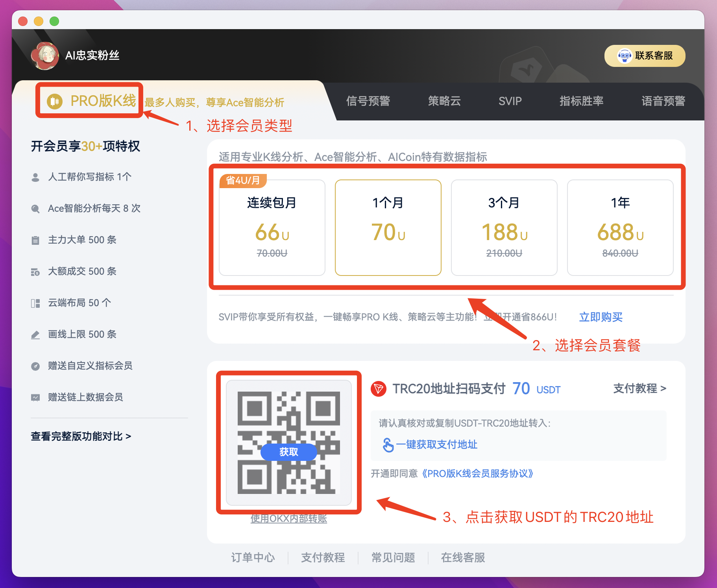Click the 70 USDT amount
The height and width of the screenshot is (588, 717).
[536, 389]
